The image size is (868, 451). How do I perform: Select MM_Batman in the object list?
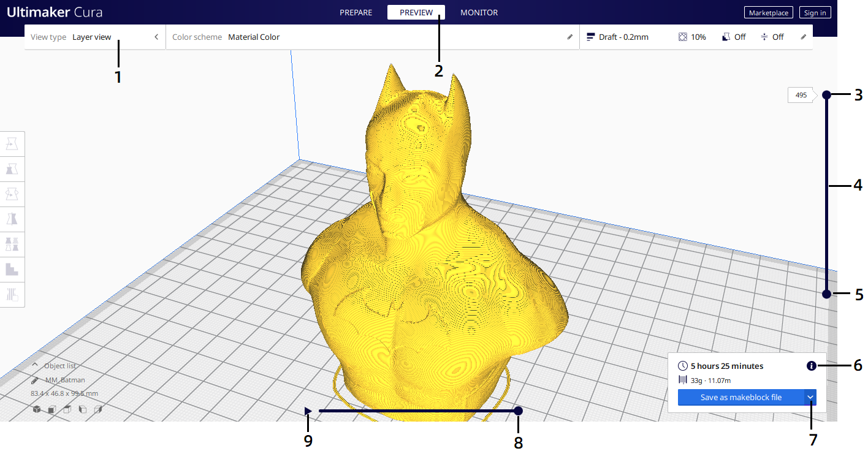[64, 380]
